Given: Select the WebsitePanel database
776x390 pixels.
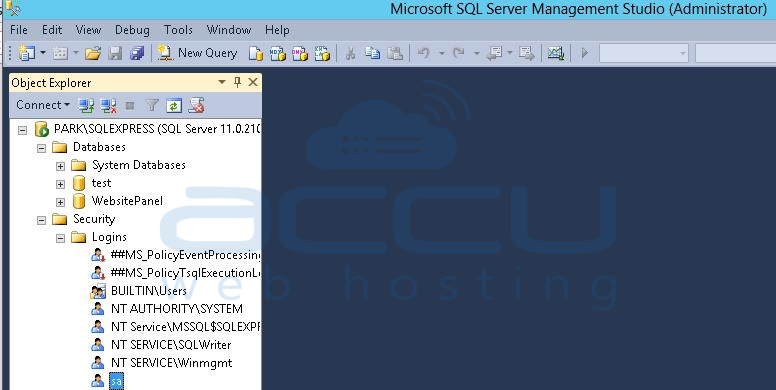Looking at the screenshot, I should point(127,201).
